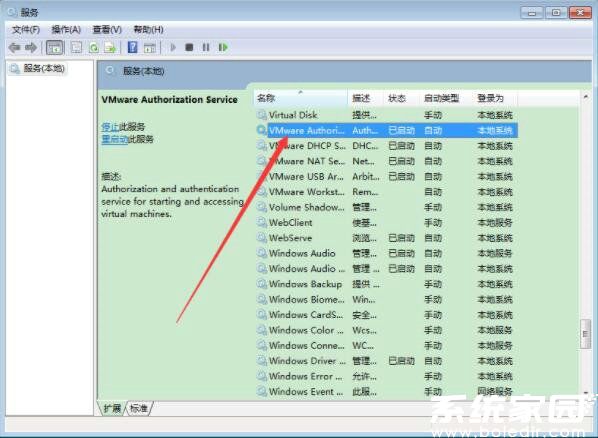Image resolution: width=598 pixels, height=438 pixels.
Task: Minimize the 服务 window
Action: point(532,13)
